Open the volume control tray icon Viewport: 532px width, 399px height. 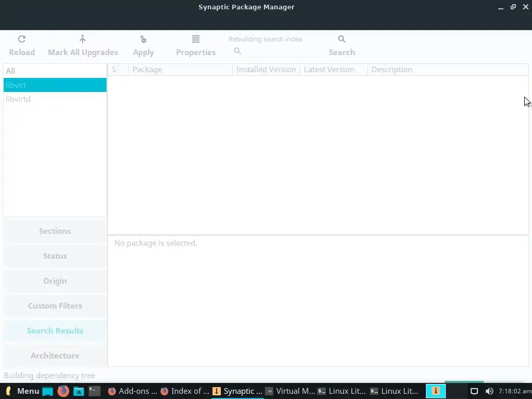coord(489,391)
